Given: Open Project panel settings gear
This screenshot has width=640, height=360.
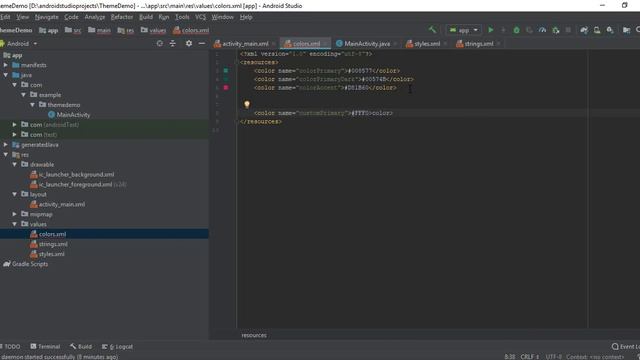Looking at the screenshot, I should [189, 43].
